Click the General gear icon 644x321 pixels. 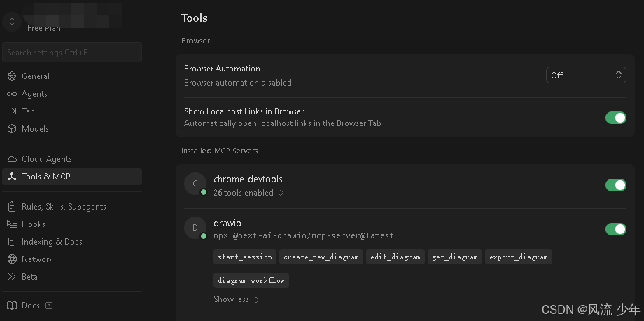point(12,76)
